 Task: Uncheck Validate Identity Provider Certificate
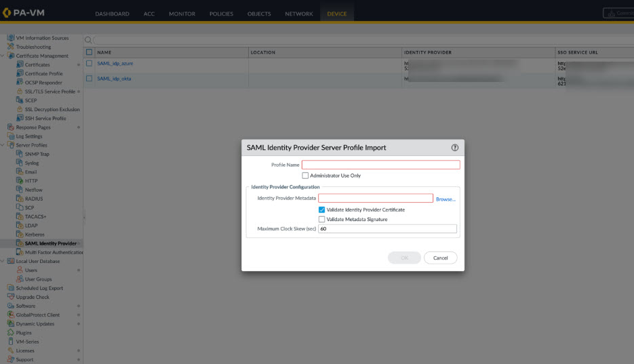322,209
